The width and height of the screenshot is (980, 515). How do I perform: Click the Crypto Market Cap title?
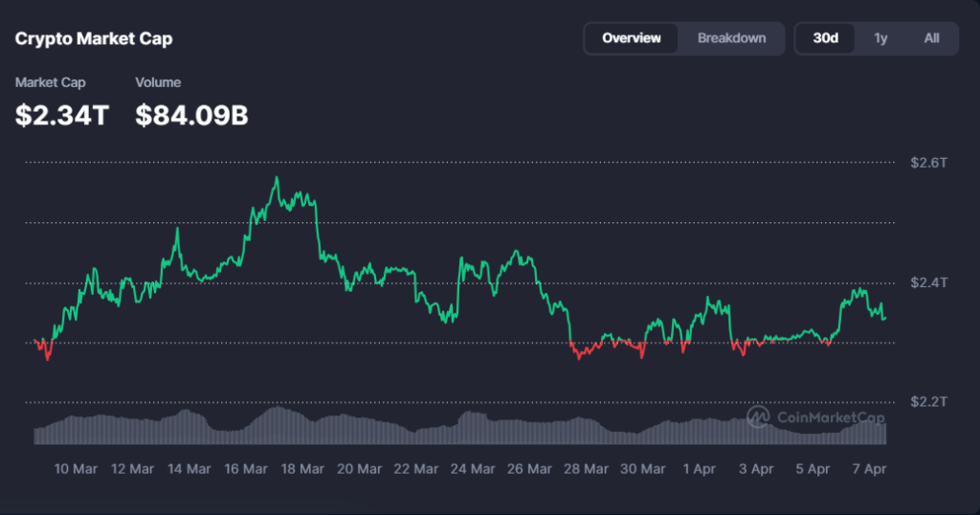[94, 39]
